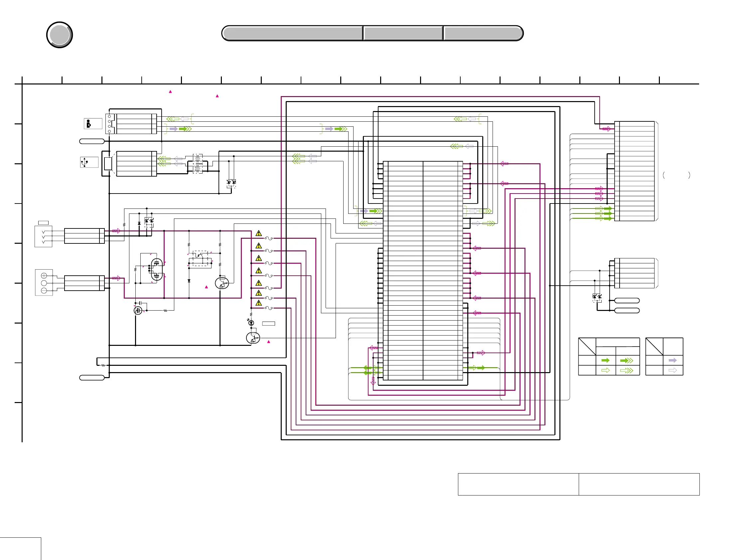The width and height of the screenshot is (745, 560).
Task: Click the solid lavender arrow in the small legend
Action: click(672, 360)
